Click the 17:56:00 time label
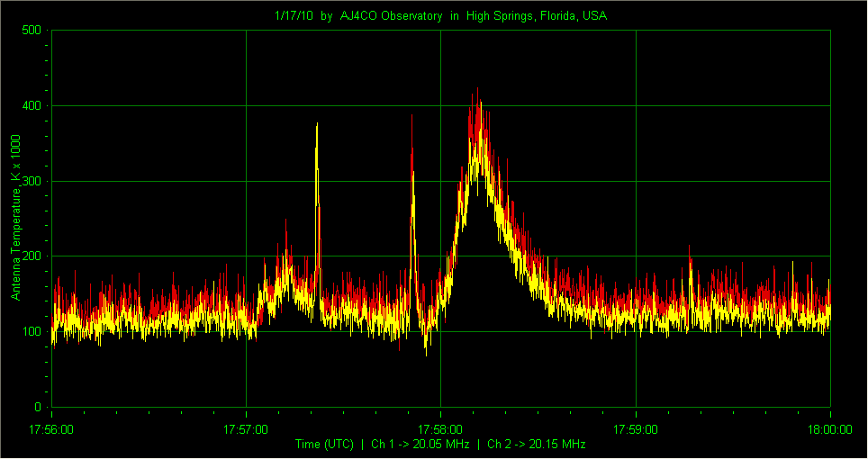 (51, 429)
